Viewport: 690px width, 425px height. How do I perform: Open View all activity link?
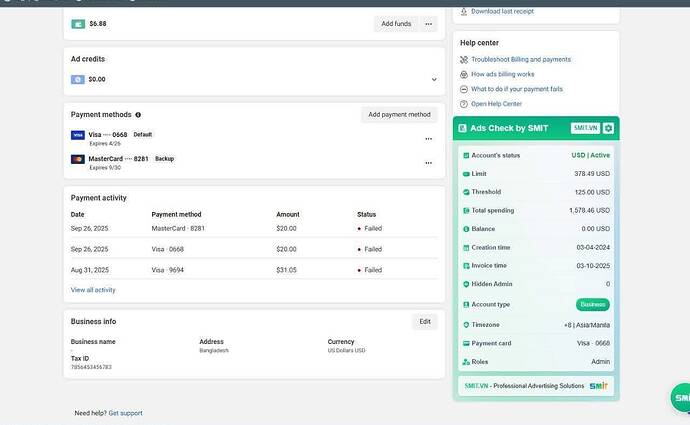coord(93,290)
